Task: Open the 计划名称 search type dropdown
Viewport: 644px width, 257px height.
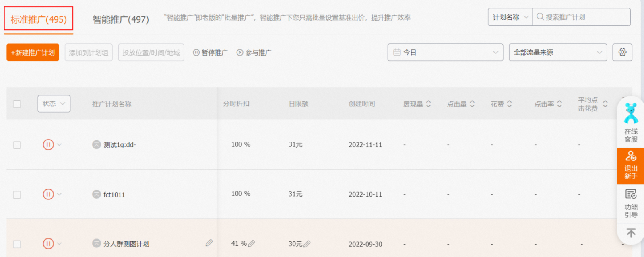Action: click(x=510, y=17)
